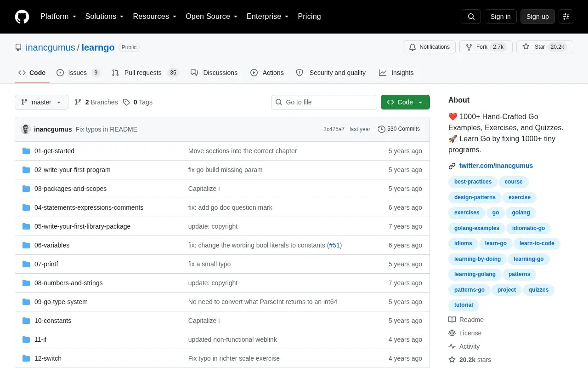Expand the Open Source menu

pos(212,17)
